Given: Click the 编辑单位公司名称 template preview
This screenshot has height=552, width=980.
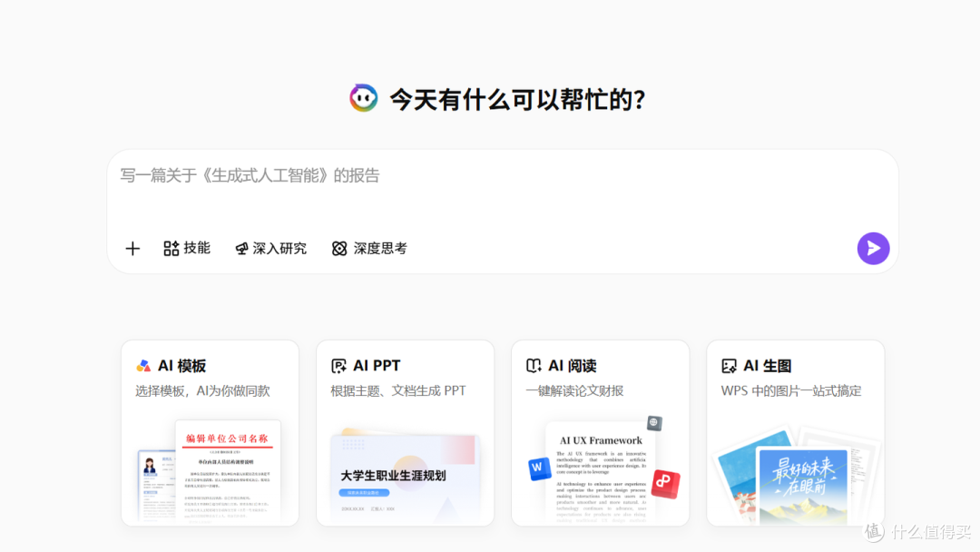Looking at the screenshot, I should (x=228, y=472).
